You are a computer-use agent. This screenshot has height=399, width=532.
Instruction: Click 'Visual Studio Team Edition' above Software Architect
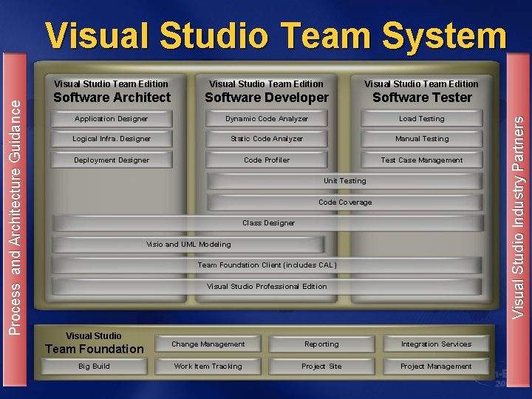(112, 83)
